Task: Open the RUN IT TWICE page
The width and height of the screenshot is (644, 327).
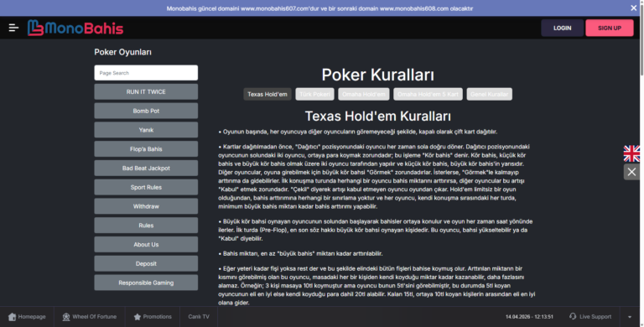Action: (146, 92)
